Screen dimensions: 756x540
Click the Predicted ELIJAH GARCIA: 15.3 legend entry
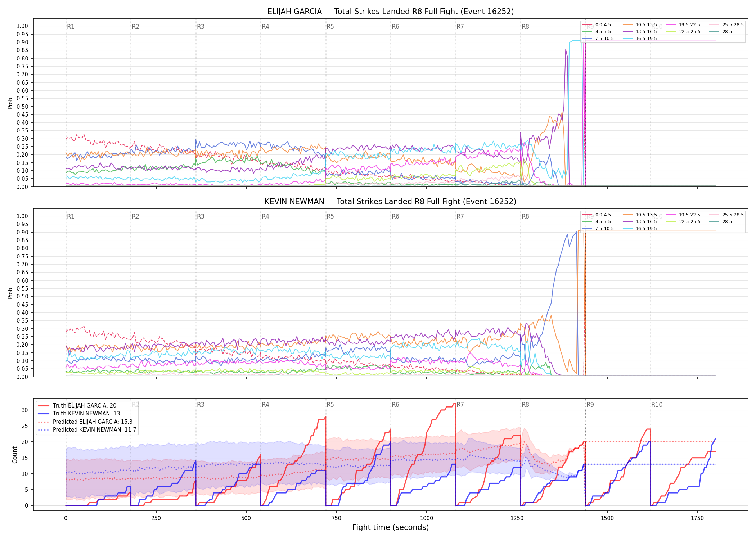tap(85, 422)
